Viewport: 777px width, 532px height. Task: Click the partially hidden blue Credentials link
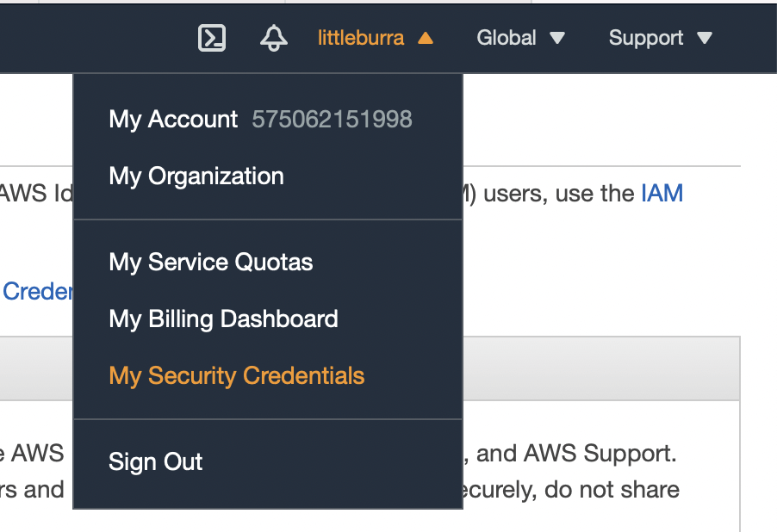coord(37,291)
